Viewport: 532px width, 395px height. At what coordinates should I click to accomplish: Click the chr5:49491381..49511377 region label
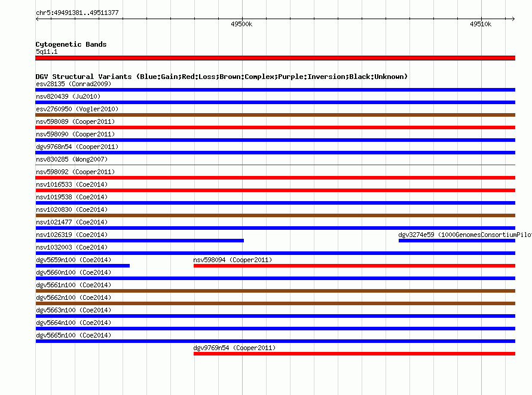77,13
